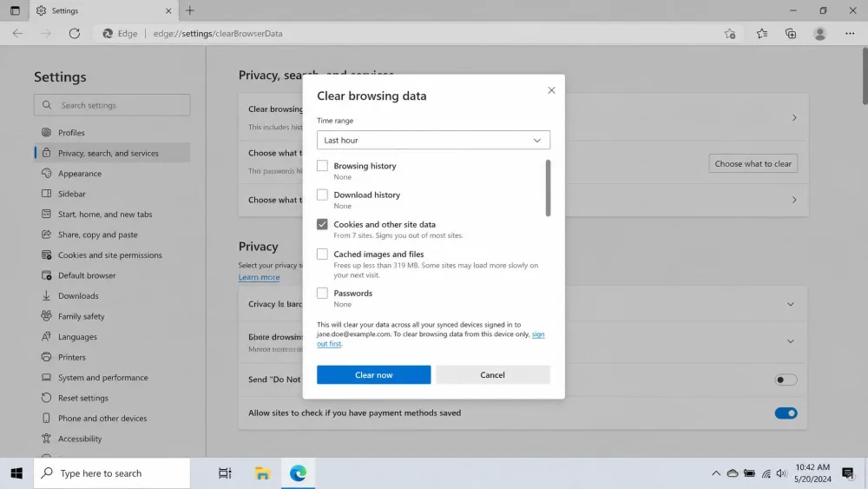Open the notification center icon
The image size is (868, 489).
click(847, 473)
